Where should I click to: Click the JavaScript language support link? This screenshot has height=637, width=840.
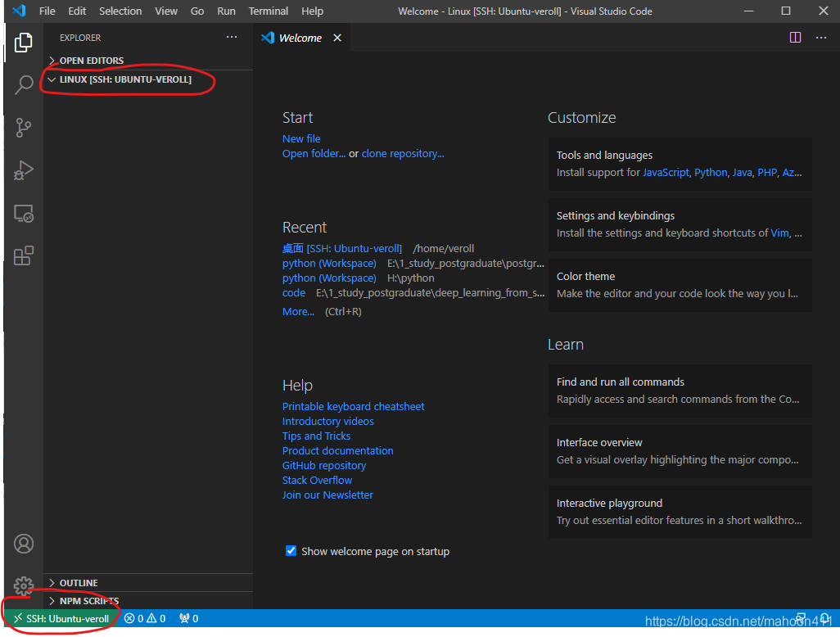[x=666, y=173]
